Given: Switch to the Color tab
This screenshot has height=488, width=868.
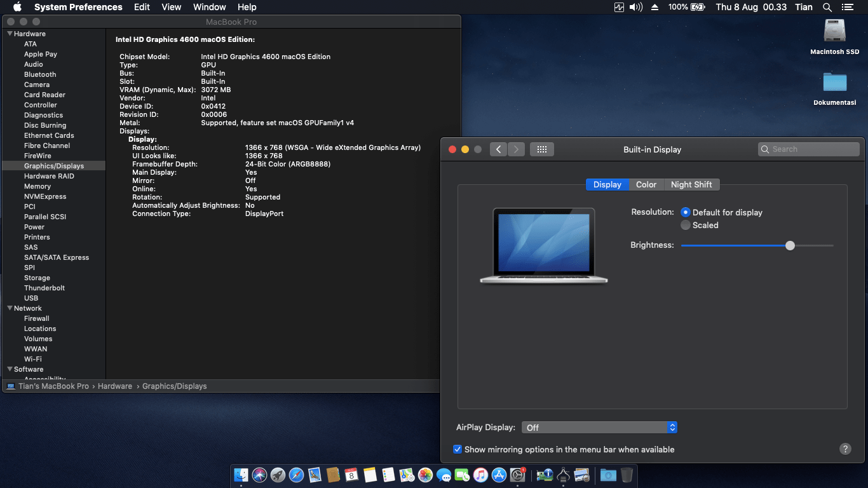Looking at the screenshot, I should point(646,184).
